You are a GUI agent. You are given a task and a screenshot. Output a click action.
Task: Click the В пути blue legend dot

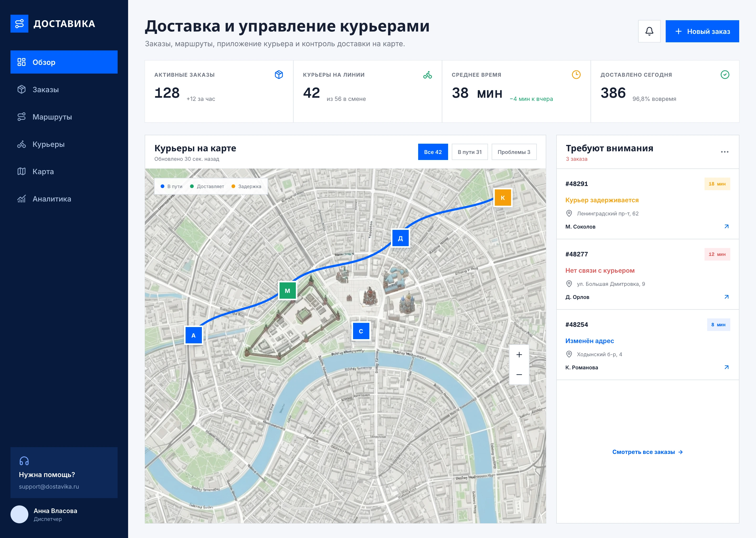point(162,187)
